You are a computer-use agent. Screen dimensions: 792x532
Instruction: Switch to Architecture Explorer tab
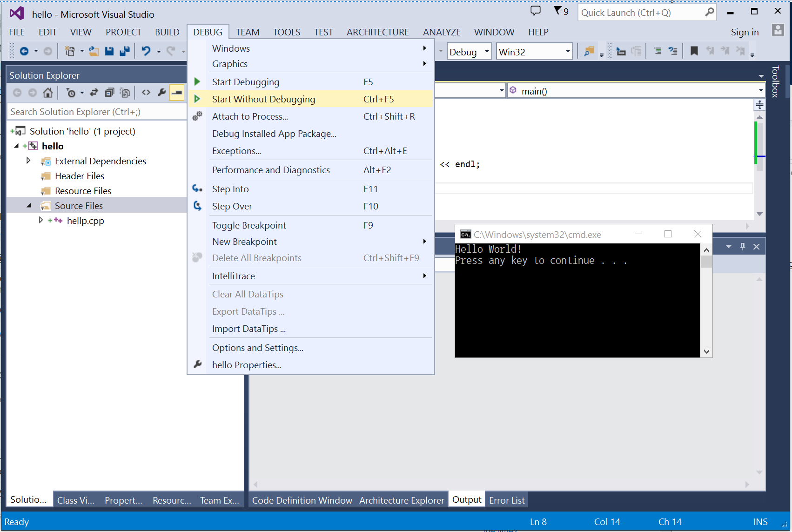pyautogui.click(x=402, y=500)
